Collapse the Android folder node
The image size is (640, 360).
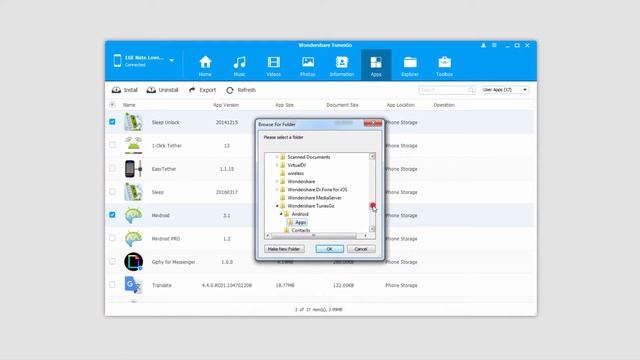coord(281,214)
